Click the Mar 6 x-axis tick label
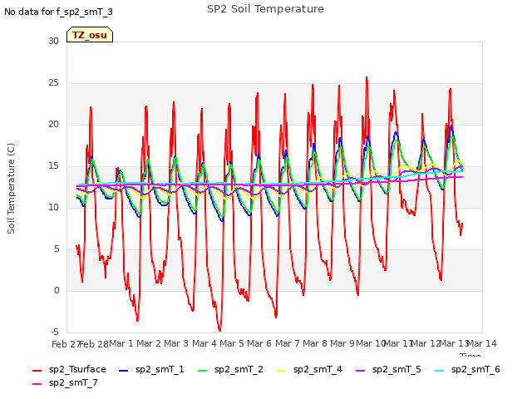 (x=259, y=343)
